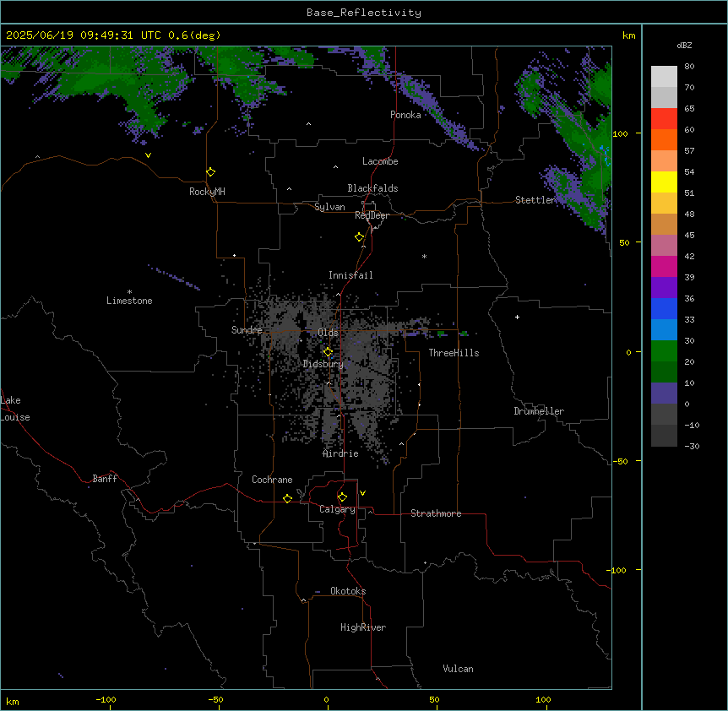Click the Drumheller label
728x711 pixels.
pos(539,411)
